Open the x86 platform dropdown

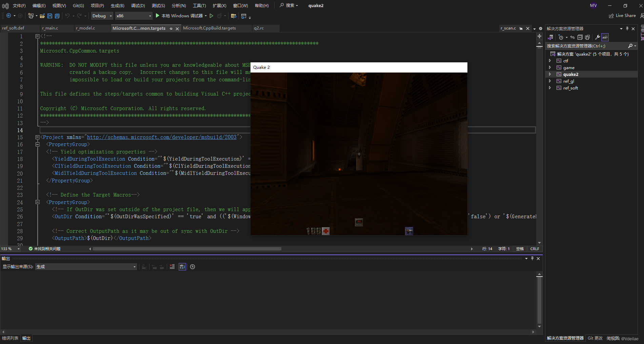pos(134,16)
